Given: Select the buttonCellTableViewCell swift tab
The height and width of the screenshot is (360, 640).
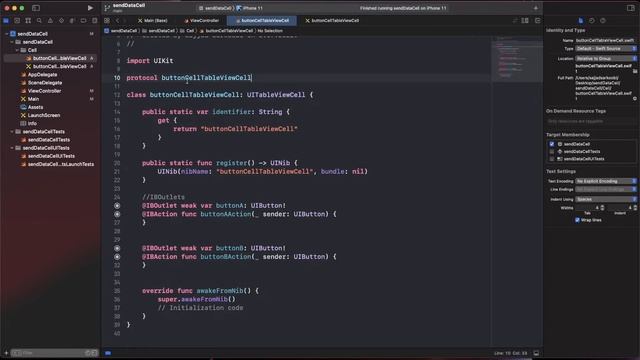Looking at the screenshot, I should point(262,20).
